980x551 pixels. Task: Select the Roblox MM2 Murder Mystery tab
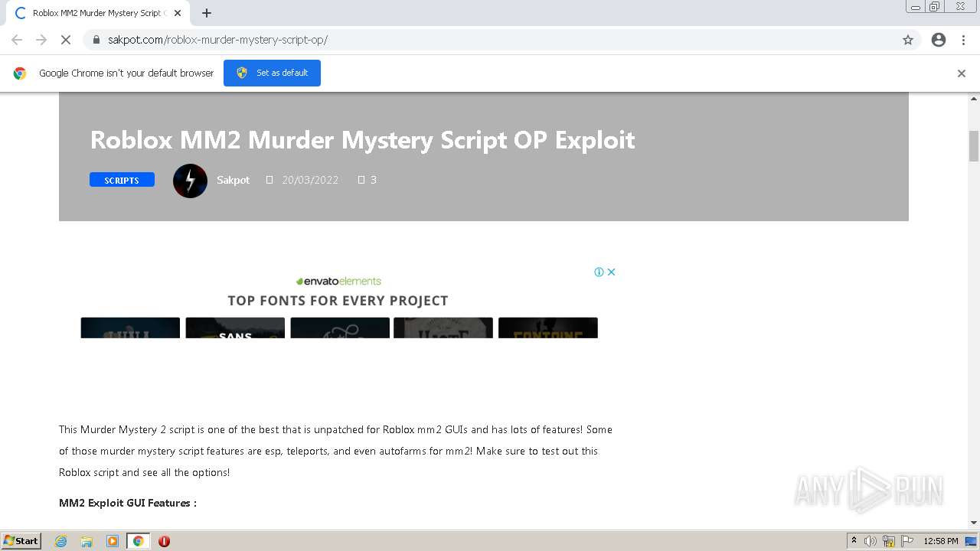96,13
